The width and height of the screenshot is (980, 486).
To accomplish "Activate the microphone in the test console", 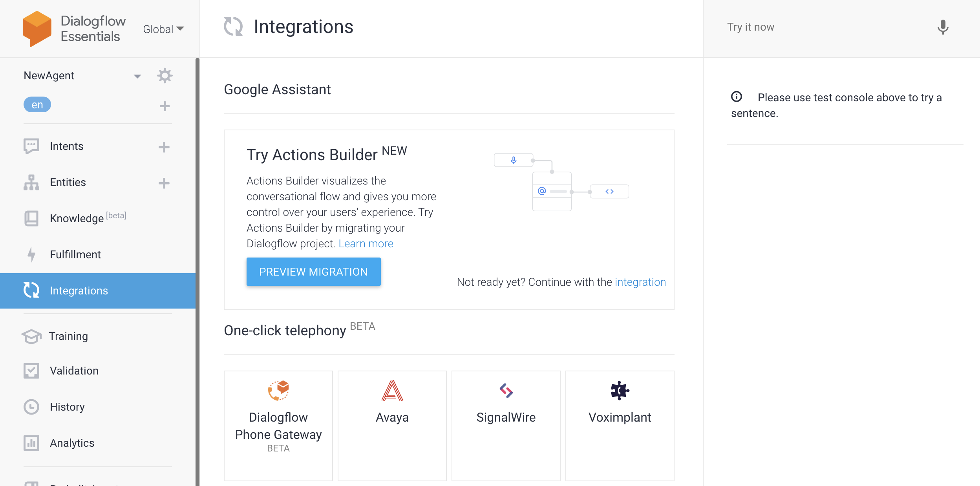I will 943,27.
